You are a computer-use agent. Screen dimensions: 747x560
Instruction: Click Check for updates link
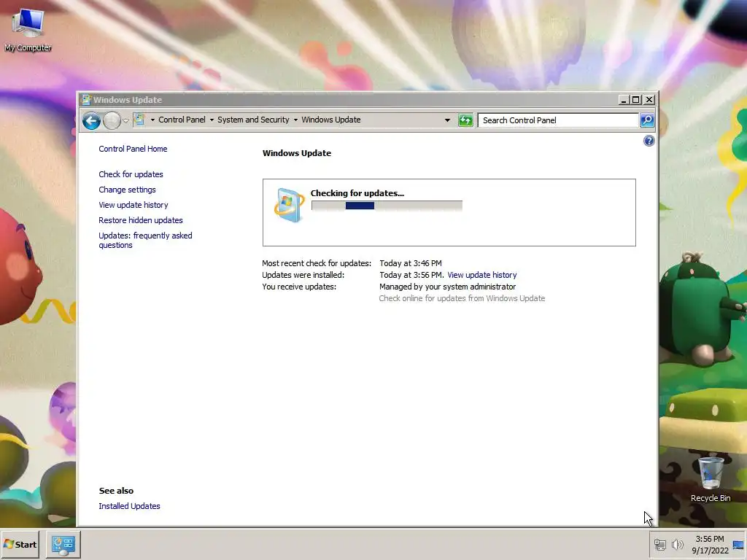tap(131, 174)
